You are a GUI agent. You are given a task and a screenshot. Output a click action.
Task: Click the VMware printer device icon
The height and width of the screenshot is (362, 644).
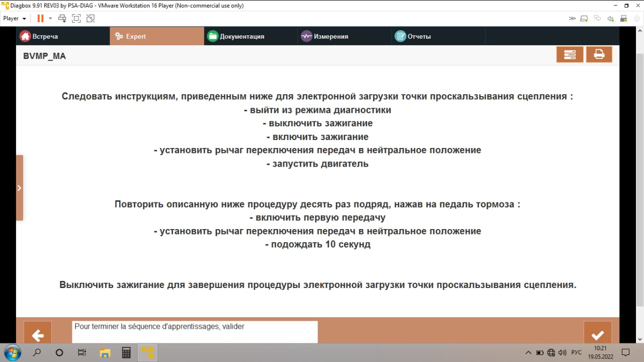coord(623,19)
